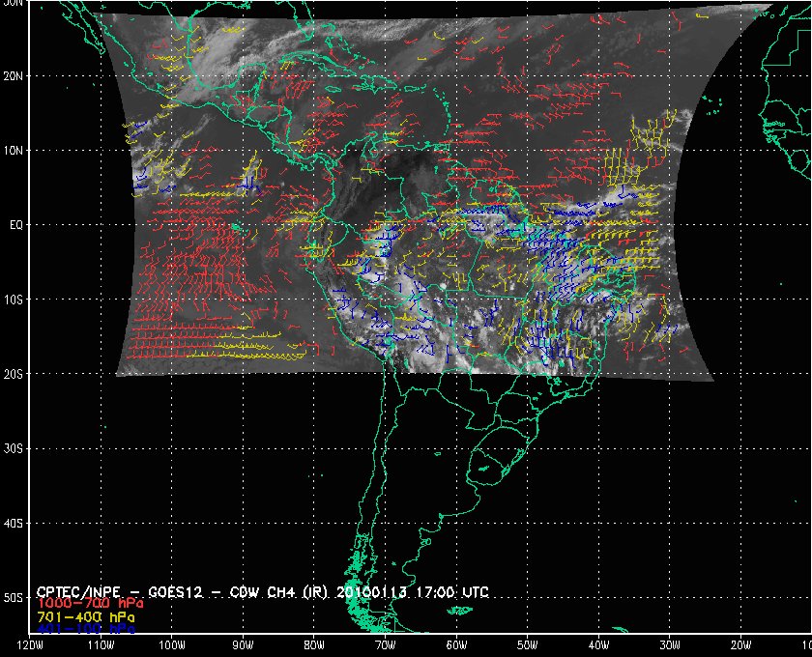The image size is (812, 657).
Task: Click the 30W longitude axis label
Action: pyautogui.click(x=670, y=645)
